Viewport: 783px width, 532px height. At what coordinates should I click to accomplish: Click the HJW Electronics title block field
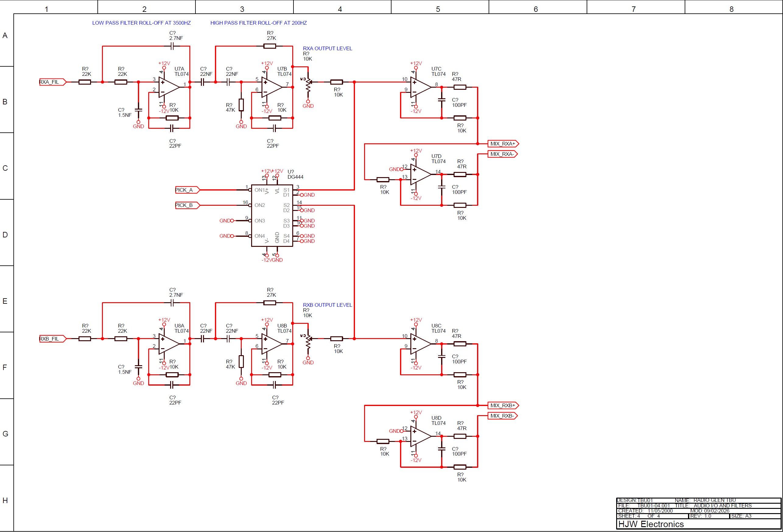coord(651,524)
